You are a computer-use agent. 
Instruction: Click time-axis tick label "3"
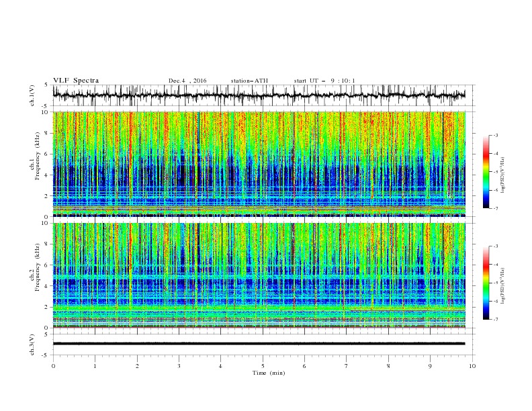pyautogui.click(x=179, y=366)
